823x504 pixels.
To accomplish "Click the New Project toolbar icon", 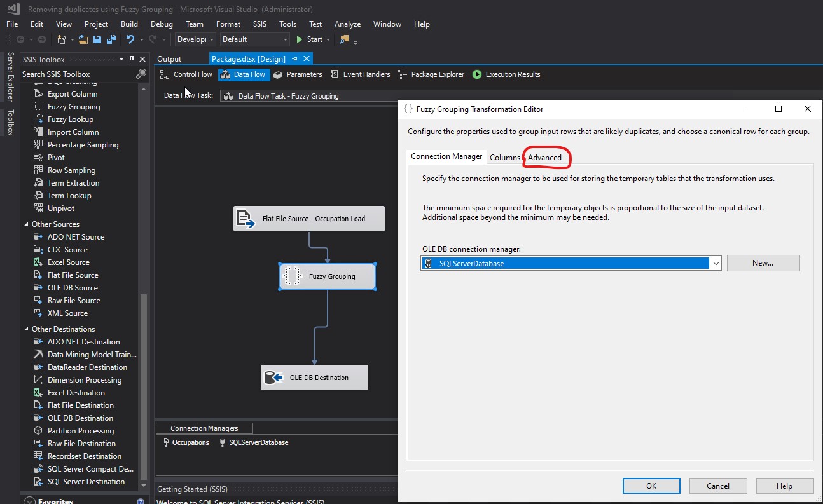I will point(62,39).
